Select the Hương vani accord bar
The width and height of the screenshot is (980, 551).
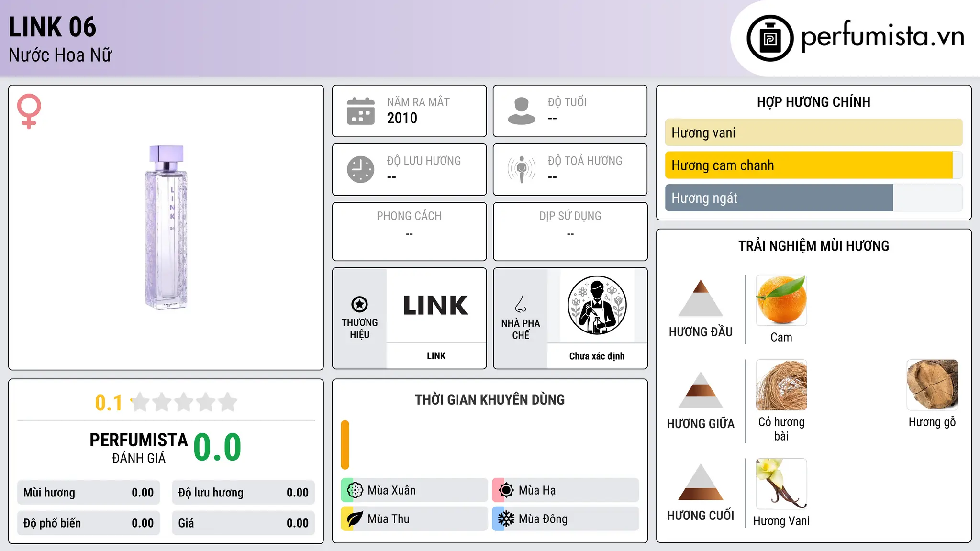click(x=813, y=132)
